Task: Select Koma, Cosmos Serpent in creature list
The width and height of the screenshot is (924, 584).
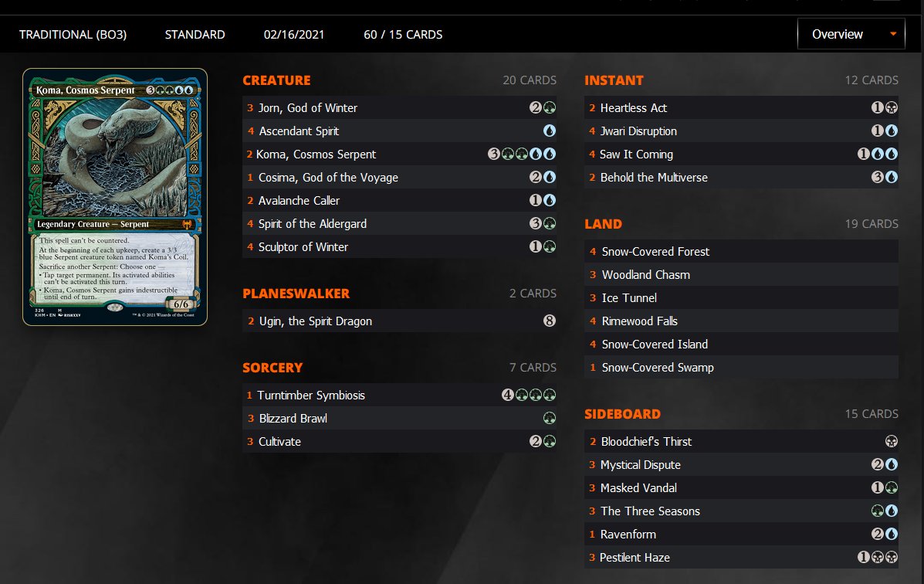Action: 400,154
